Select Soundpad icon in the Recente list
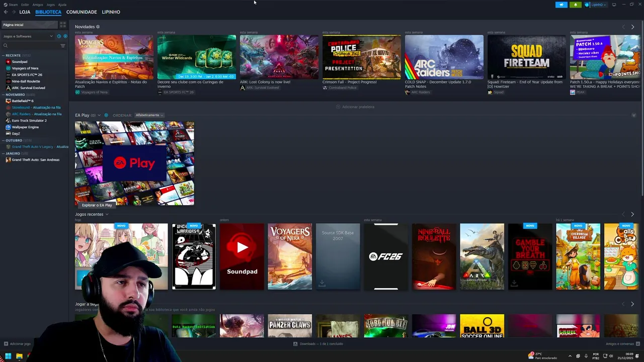This screenshot has width=644, height=362. [x=8, y=61]
